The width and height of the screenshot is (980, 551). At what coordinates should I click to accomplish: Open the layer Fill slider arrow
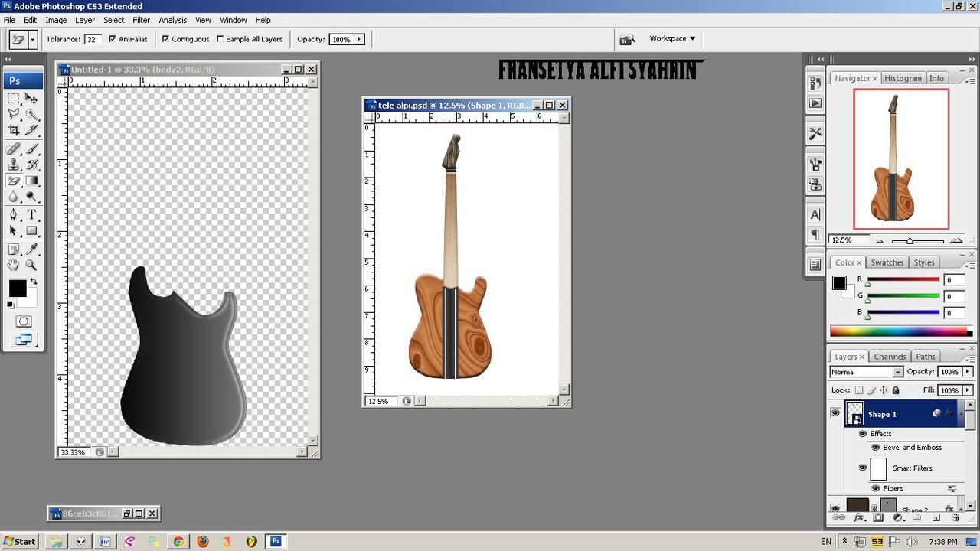pos(969,390)
